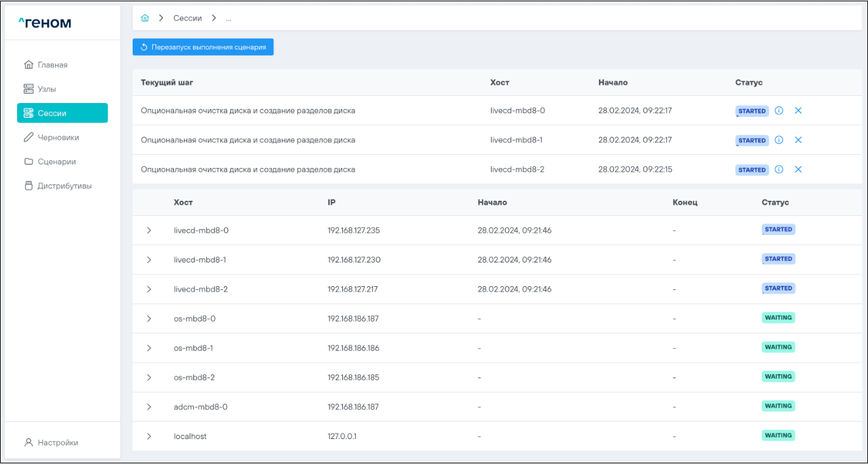
Task: Open info icon for livecd-mbd8-2 step
Action: pyautogui.click(x=779, y=169)
